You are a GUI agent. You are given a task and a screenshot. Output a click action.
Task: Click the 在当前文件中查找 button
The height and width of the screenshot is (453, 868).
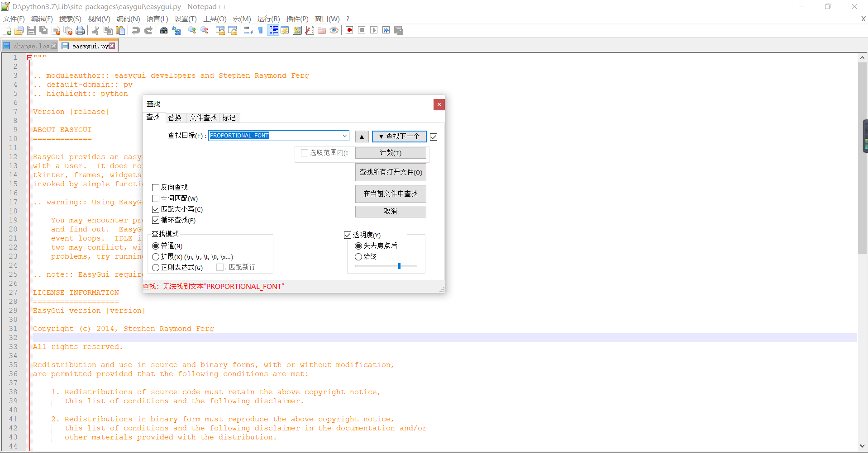tap(391, 194)
